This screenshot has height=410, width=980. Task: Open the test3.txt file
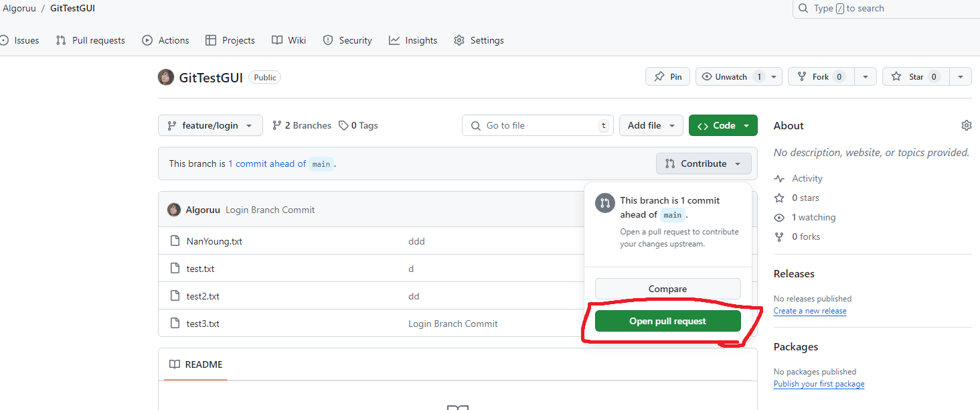click(203, 324)
